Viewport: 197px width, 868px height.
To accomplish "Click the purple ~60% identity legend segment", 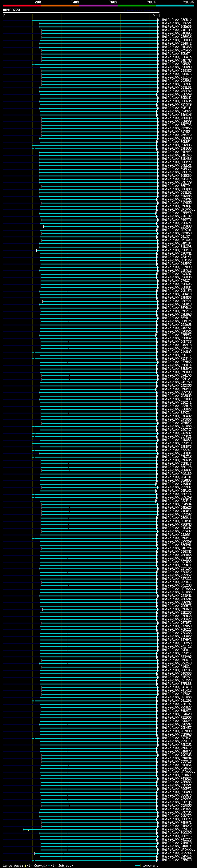I will pos(98,6).
